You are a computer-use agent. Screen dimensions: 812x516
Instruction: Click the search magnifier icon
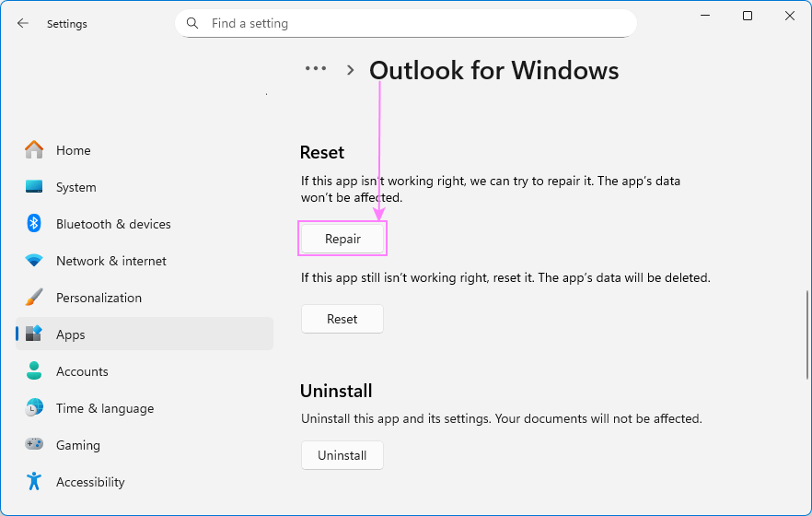[x=192, y=23]
